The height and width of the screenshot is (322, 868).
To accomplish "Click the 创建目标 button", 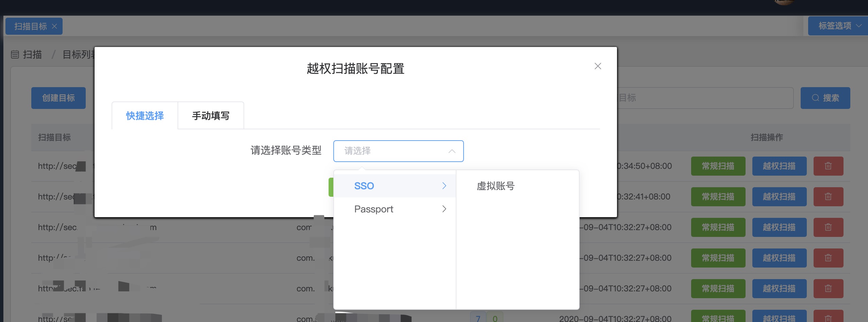I will coord(58,98).
